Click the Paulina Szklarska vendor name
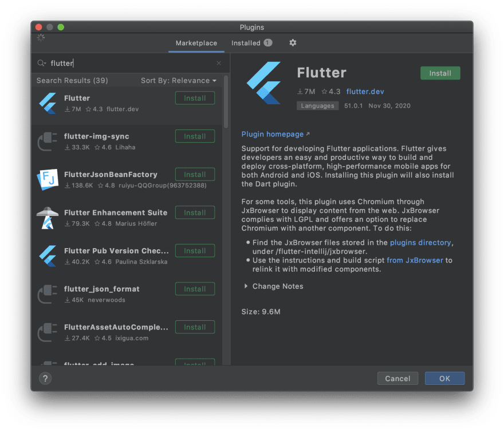Viewport: 504px width, 432px height. pos(141,262)
